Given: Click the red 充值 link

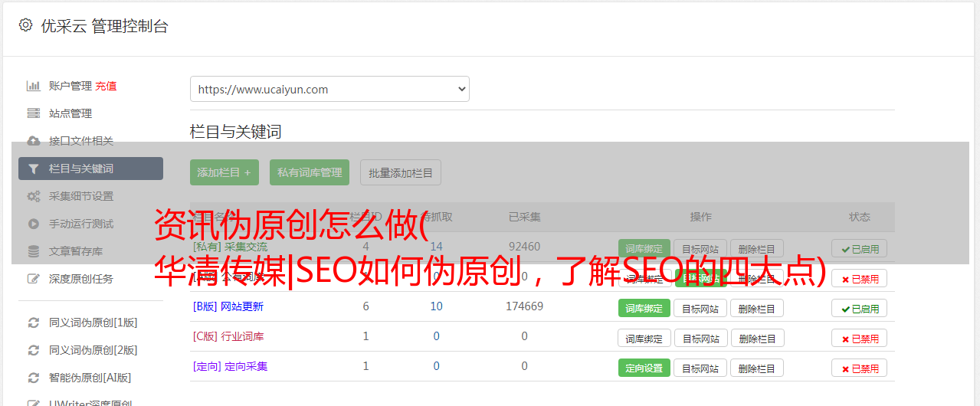Looking at the screenshot, I should pyautogui.click(x=106, y=86).
